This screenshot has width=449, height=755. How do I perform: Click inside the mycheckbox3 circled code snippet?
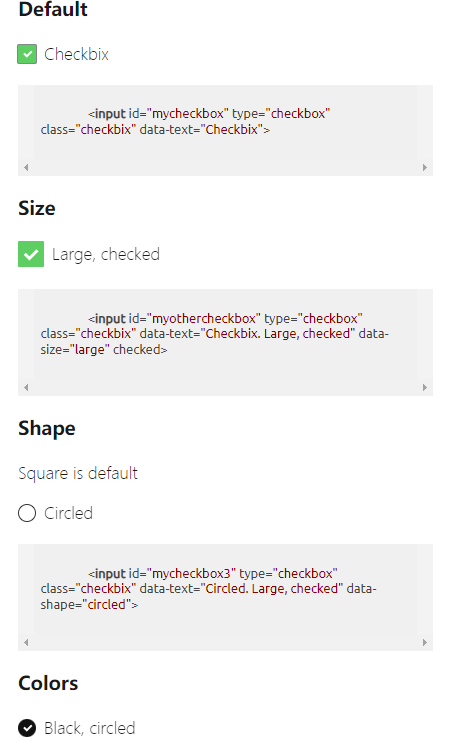pyautogui.click(x=225, y=589)
